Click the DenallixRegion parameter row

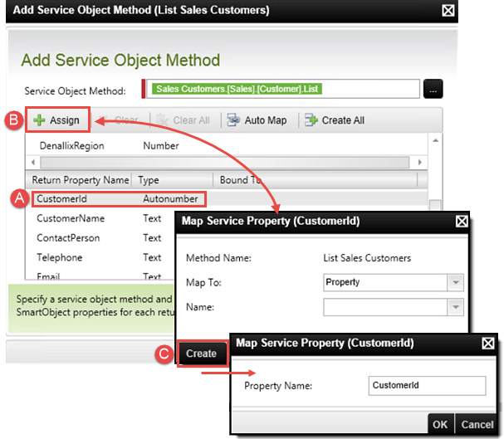(227, 146)
